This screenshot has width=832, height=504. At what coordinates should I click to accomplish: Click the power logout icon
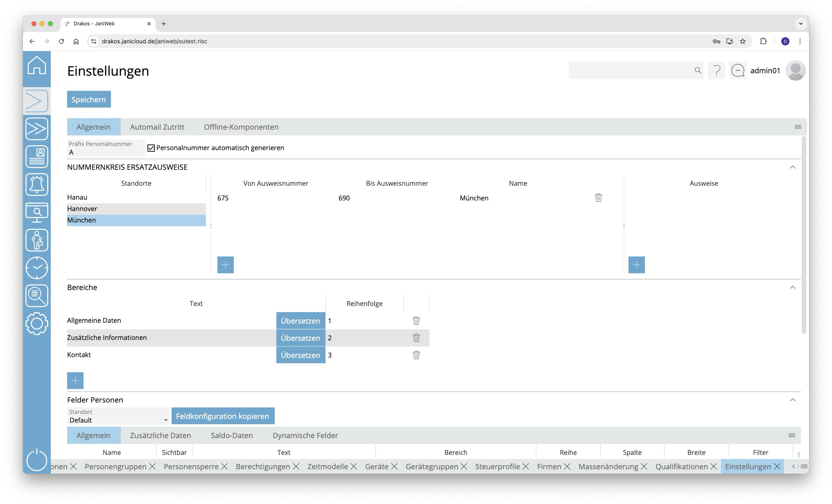tap(37, 460)
